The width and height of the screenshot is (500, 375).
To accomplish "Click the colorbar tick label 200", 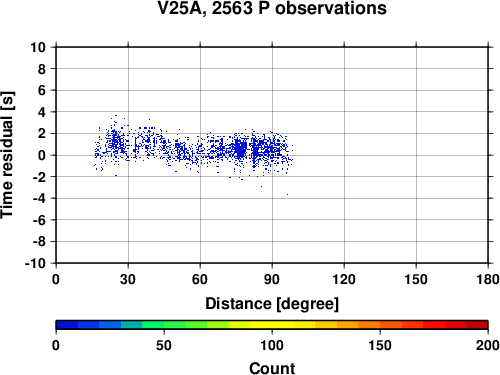I will [x=488, y=345].
